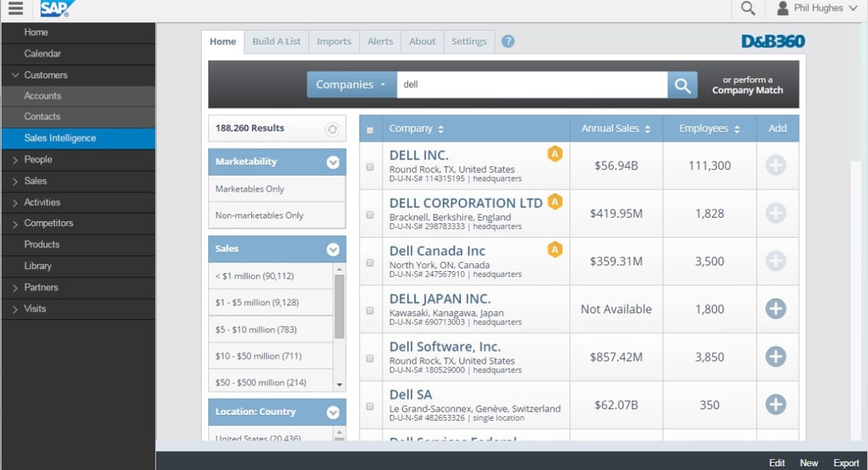Open the D&B360 help question icon

pyautogui.click(x=508, y=41)
